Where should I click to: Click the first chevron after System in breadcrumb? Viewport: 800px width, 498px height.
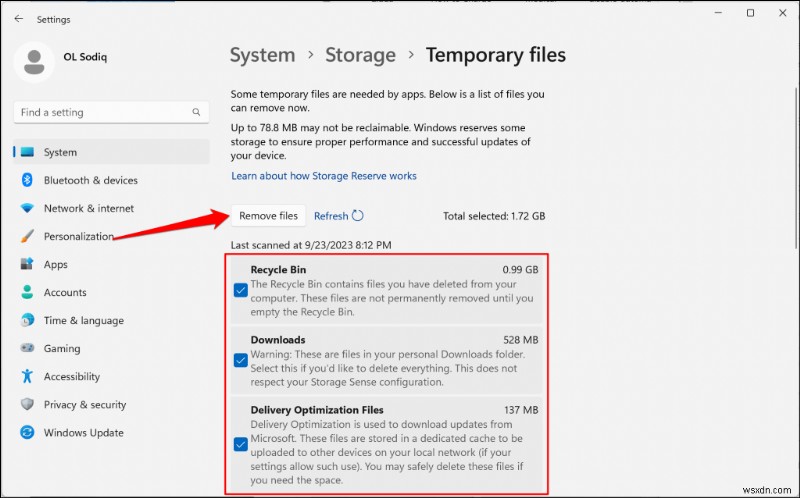pyautogui.click(x=310, y=55)
